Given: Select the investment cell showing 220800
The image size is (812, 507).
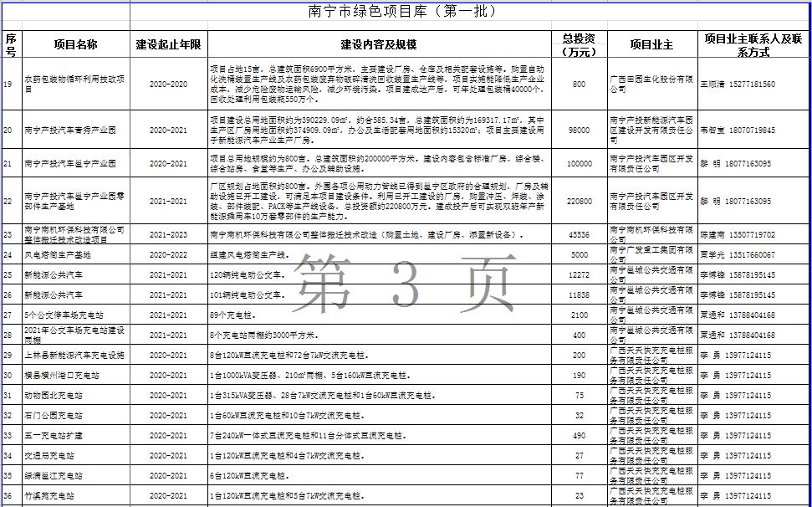Looking at the screenshot, I should pyautogui.click(x=579, y=202).
